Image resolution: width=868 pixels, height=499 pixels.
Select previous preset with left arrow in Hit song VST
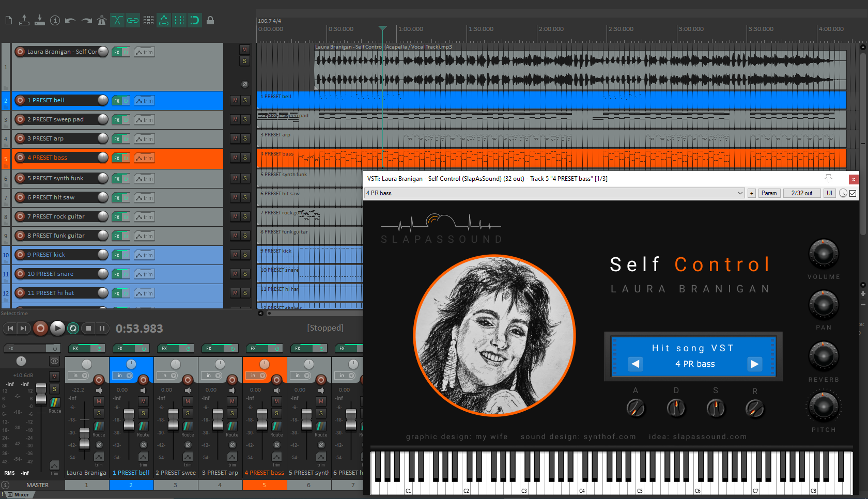636,364
